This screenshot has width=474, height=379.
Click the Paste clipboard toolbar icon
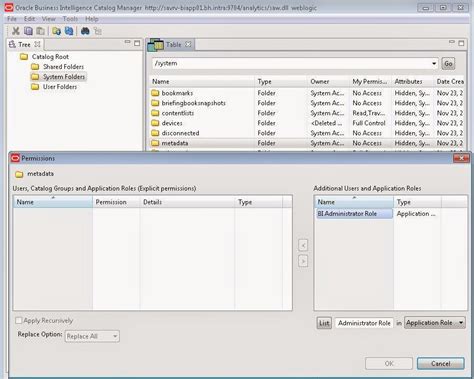coord(41,31)
